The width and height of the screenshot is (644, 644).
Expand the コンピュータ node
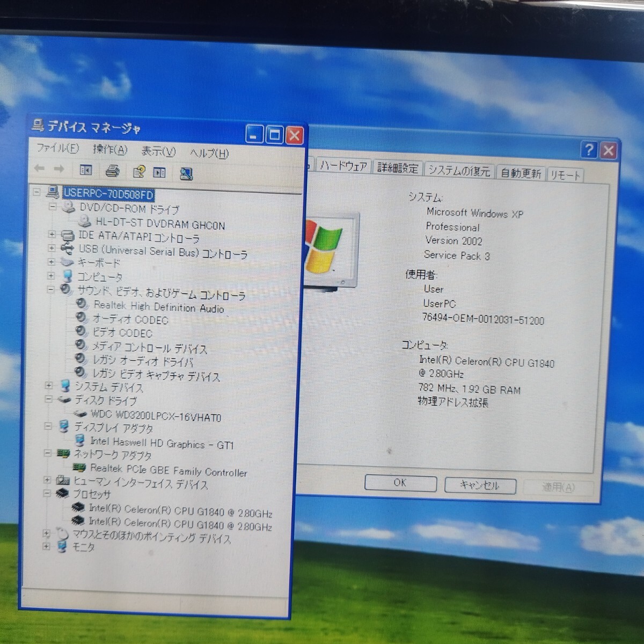point(52,276)
